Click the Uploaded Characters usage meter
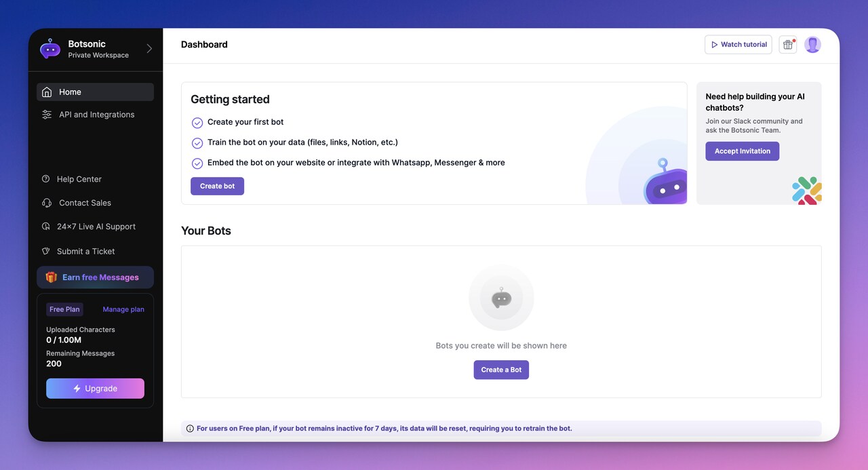This screenshot has width=868, height=470. (x=80, y=334)
